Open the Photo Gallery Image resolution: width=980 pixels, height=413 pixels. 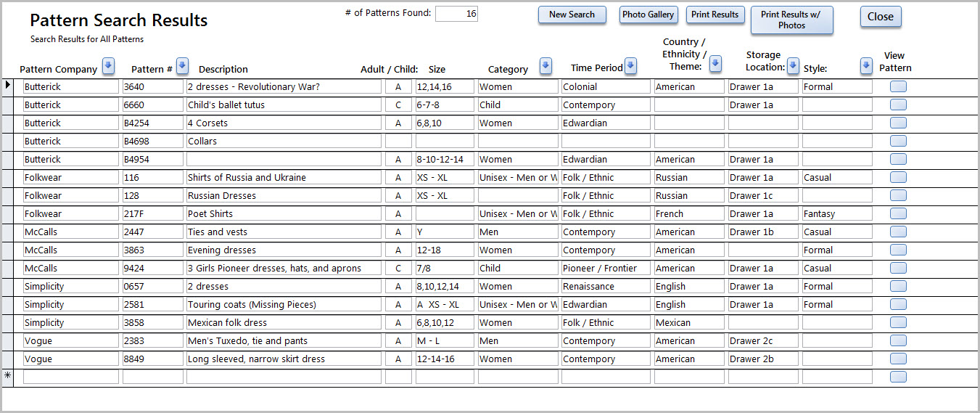[648, 15]
